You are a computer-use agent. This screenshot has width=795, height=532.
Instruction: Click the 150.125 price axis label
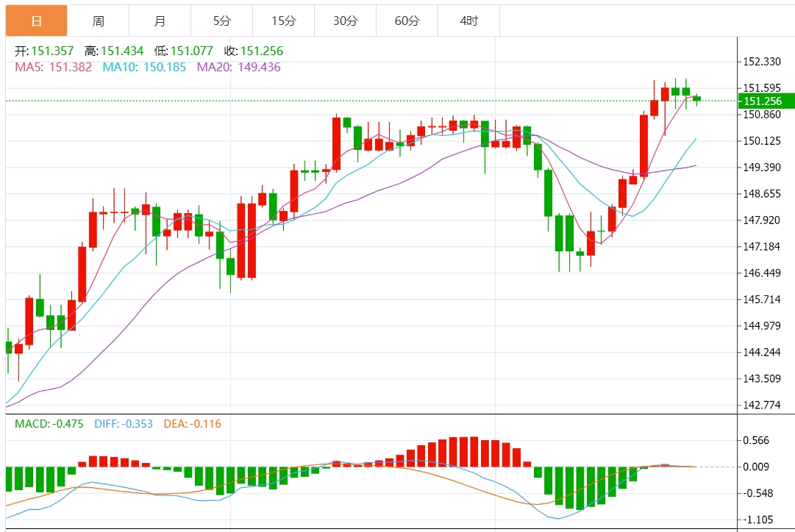tap(762, 141)
